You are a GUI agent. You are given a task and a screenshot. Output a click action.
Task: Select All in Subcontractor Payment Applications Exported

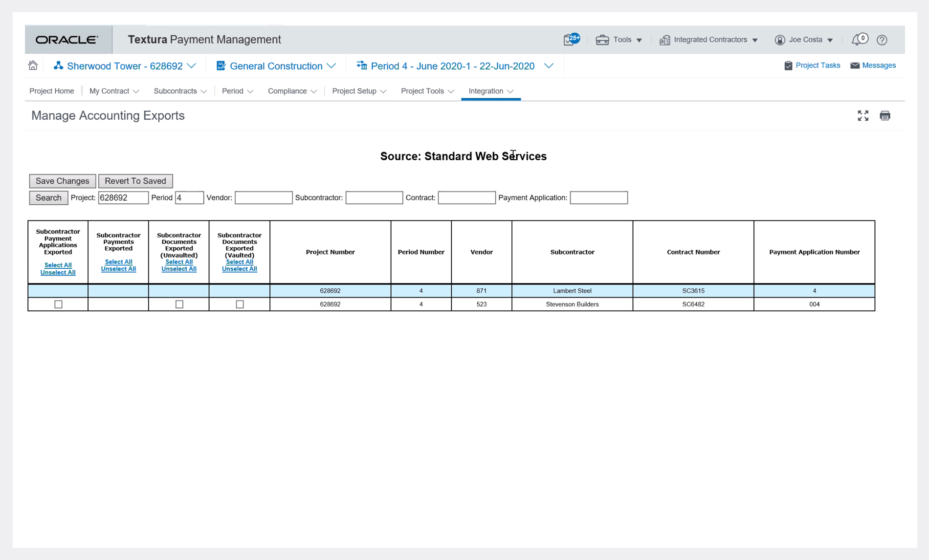(58, 265)
